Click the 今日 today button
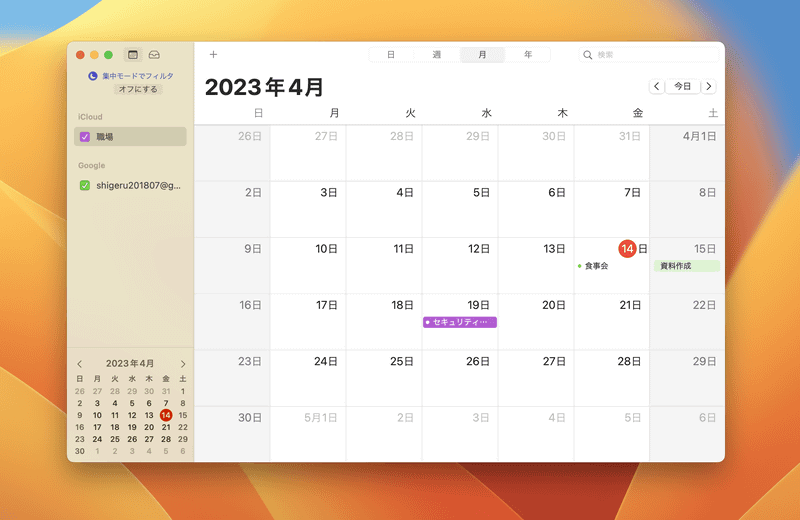Viewport: 800px width, 520px height. coord(683,86)
